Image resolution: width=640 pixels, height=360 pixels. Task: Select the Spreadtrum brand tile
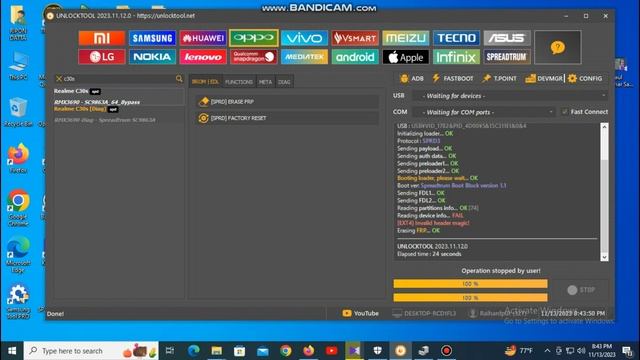pyautogui.click(x=507, y=57)
